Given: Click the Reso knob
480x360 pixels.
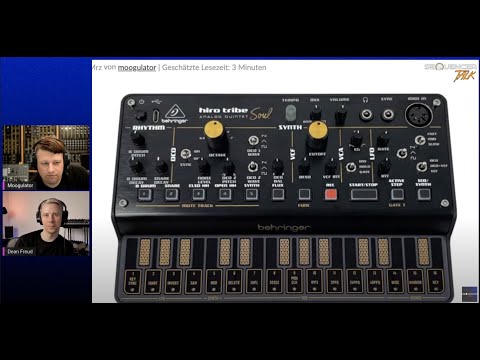Looking at the screenshot, I should coord(304,166).
